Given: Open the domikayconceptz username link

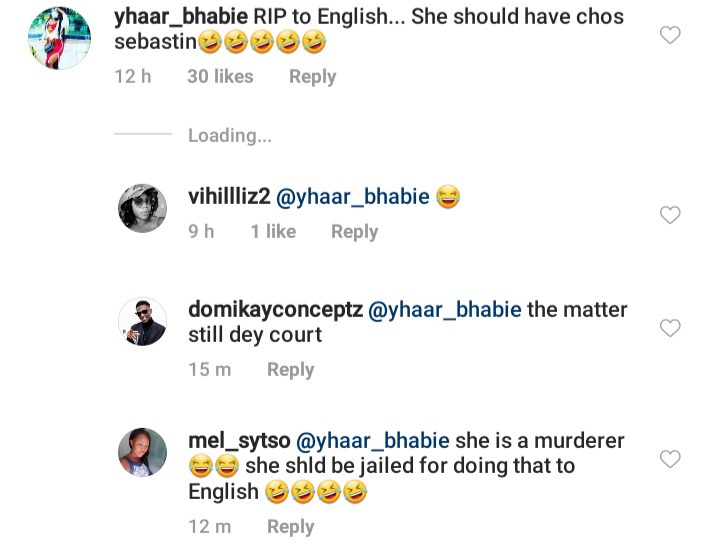Looking at the screenshot, I should tap(276, 310).
